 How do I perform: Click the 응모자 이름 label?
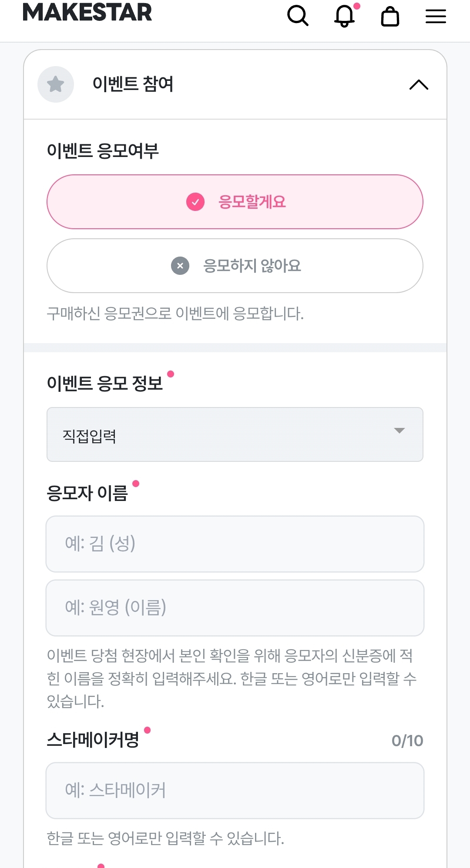click(87, 493)
